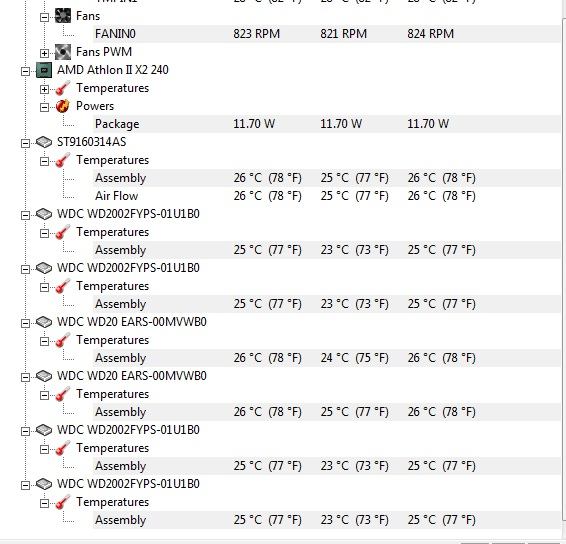Viewport: 566px width, 544px height.
Task: Click the fan icon next to Fans
Action: (x=63, y=16)
